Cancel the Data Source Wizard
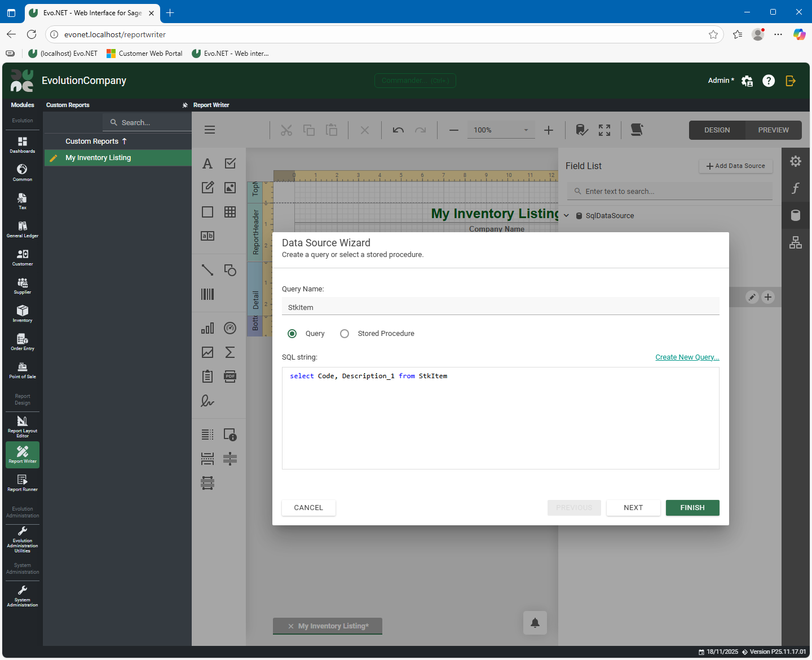 coord(308,508)
